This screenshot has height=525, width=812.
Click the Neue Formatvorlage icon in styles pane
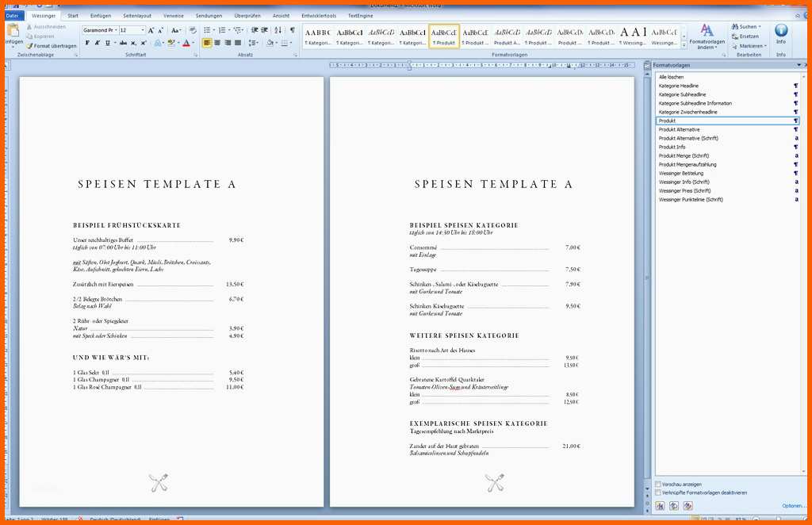coord(661,506)
